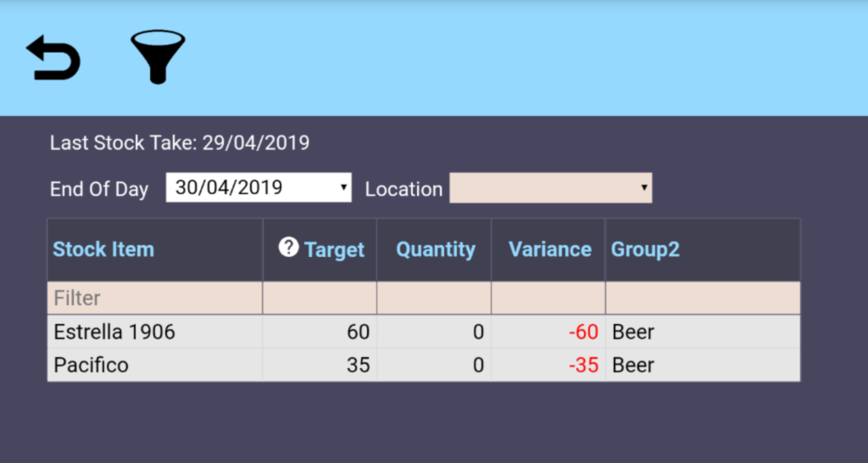
Task: Focus the Variance column filter box
Action: coord(548,298)
